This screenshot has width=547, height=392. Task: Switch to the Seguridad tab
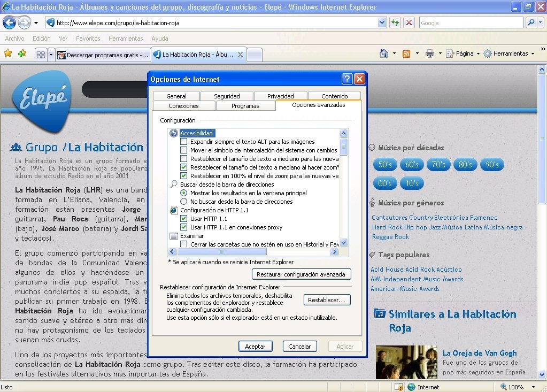(227, 96)
